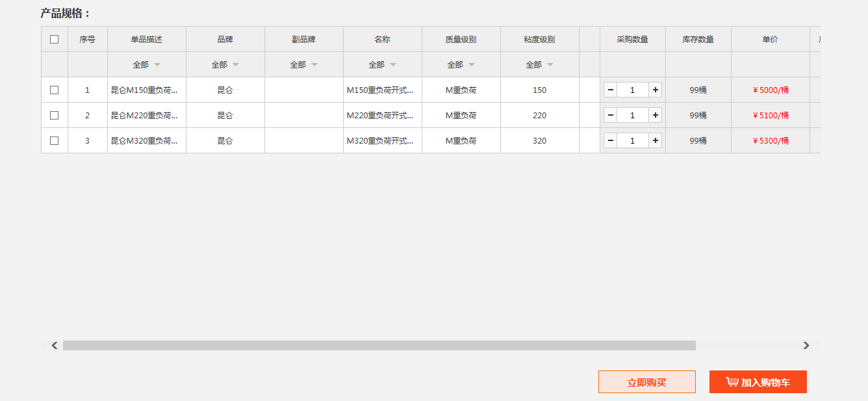Open the 名称 filter dropdown
The image size is (868, 401).
click(383, 64)
